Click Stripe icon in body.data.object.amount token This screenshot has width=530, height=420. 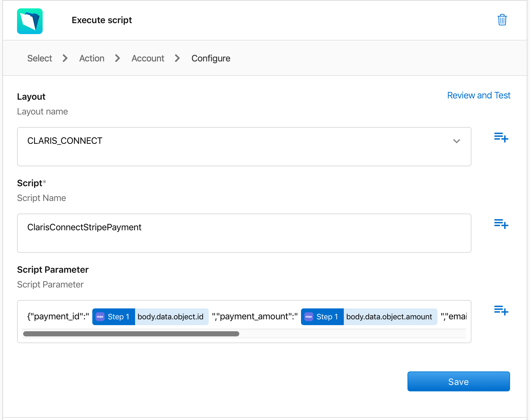[x=309, y=317]
